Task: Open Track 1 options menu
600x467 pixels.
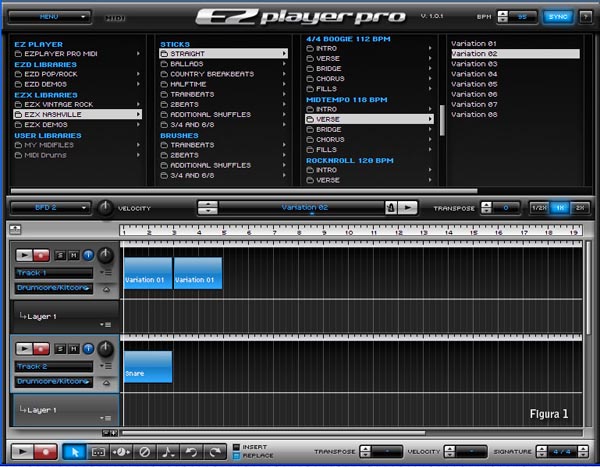Action: (106, 273)
